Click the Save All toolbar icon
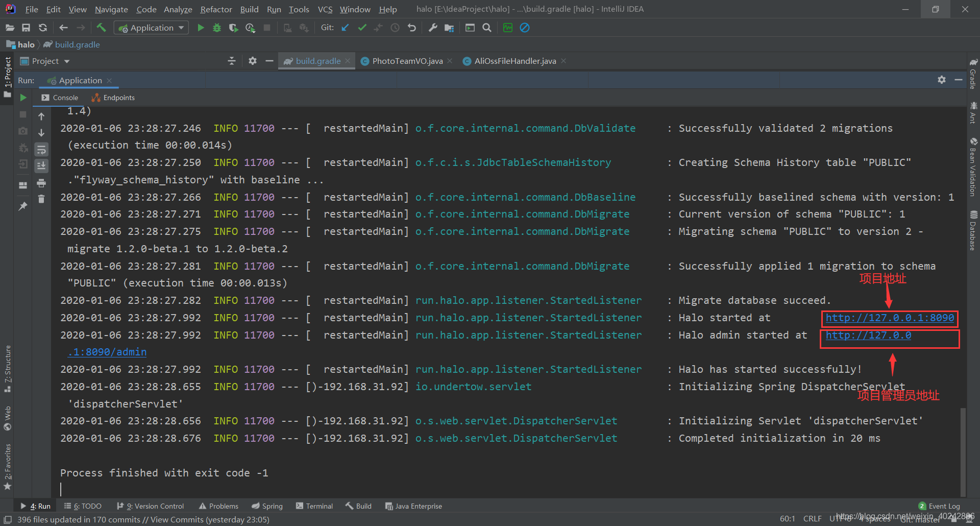 pyautogui.click(x=26, y=28)
